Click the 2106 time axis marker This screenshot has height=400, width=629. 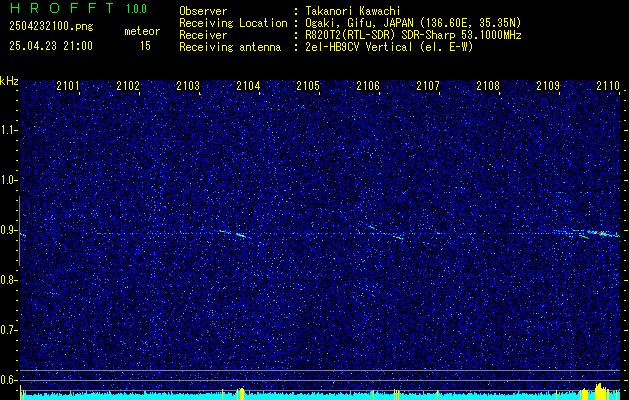point(368,85)
